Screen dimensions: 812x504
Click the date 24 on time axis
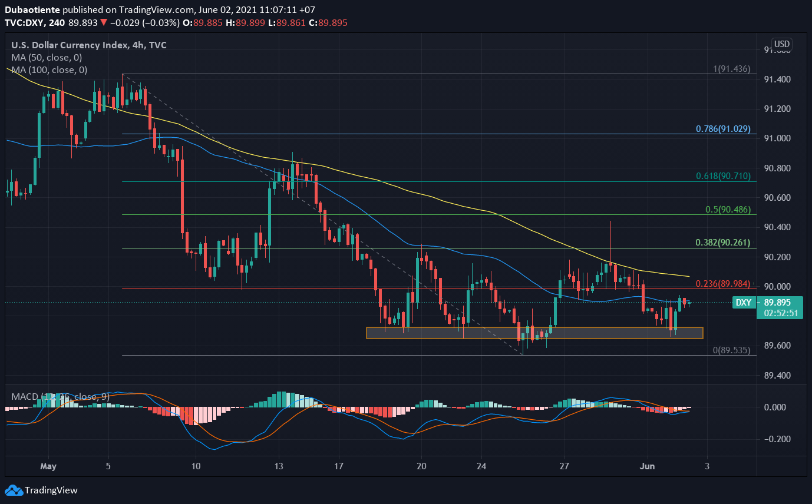(x=481, y=466)
